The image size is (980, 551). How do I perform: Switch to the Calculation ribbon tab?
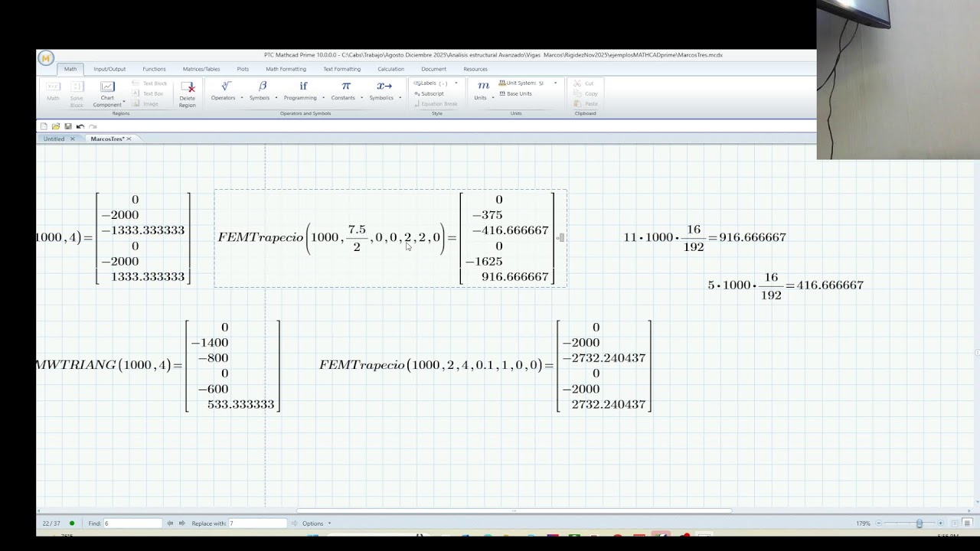point(390,69)
